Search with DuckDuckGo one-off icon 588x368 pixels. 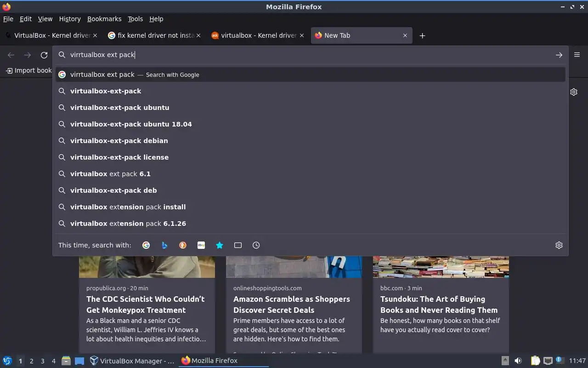(183, 245)
